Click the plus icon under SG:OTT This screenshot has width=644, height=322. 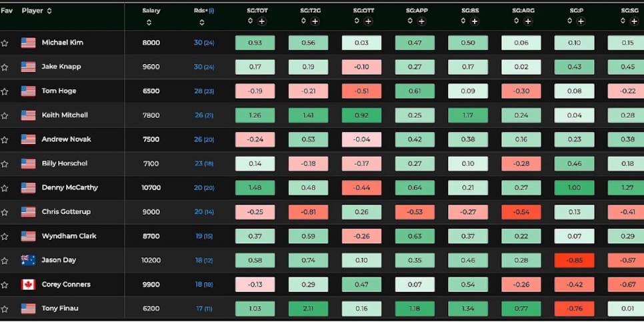coord(368,21)
